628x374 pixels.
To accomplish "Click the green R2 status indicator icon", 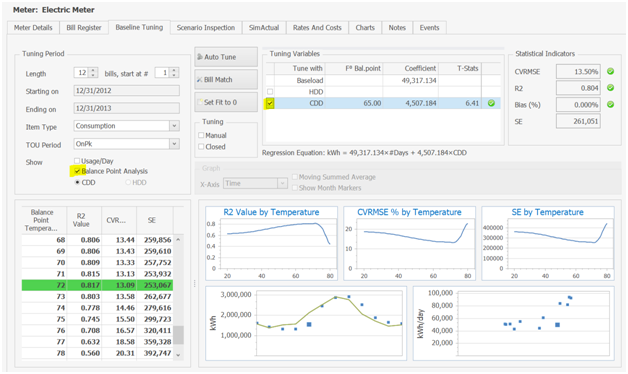I will click(x=610, y=88).
